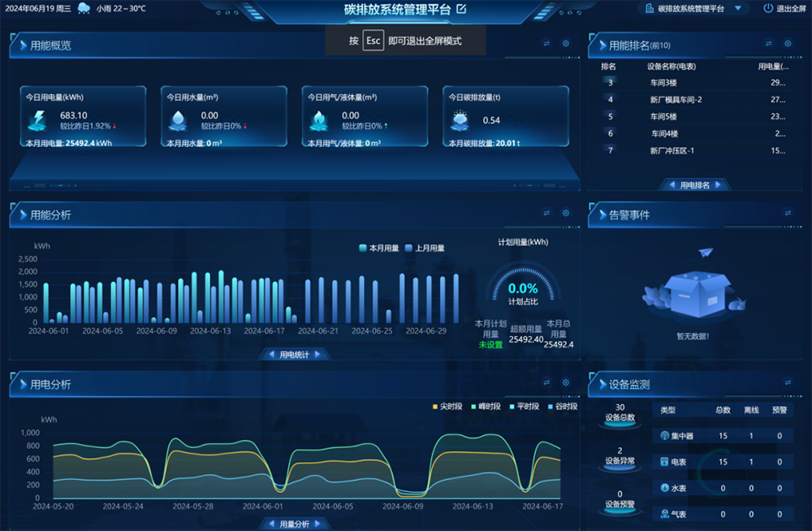Select the 用电统计 tab label
Viewport: 812px width, 531px height.
pyautogui.click(x=294, y=355)
